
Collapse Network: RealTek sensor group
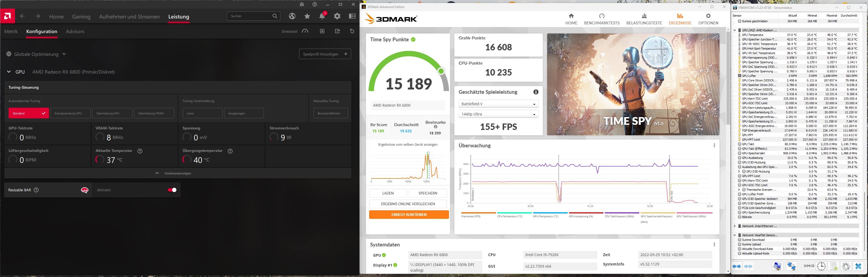tap(735, 235)
